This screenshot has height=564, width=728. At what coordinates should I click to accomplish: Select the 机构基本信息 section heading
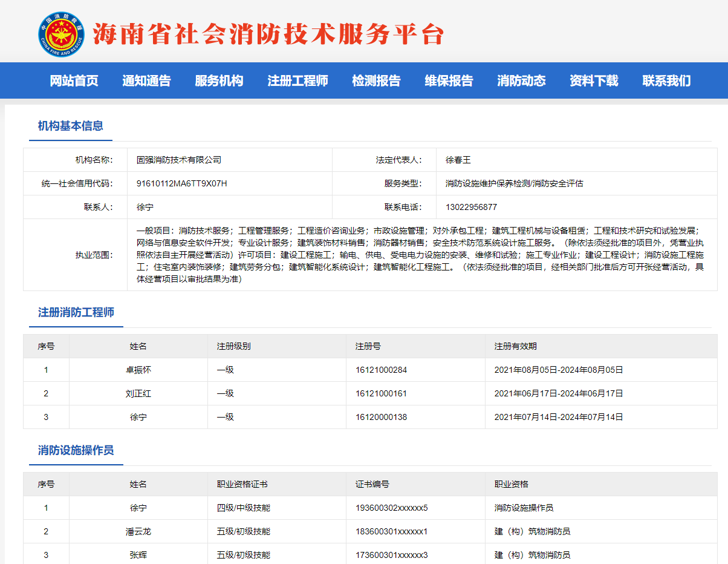(x=71, y=126)
